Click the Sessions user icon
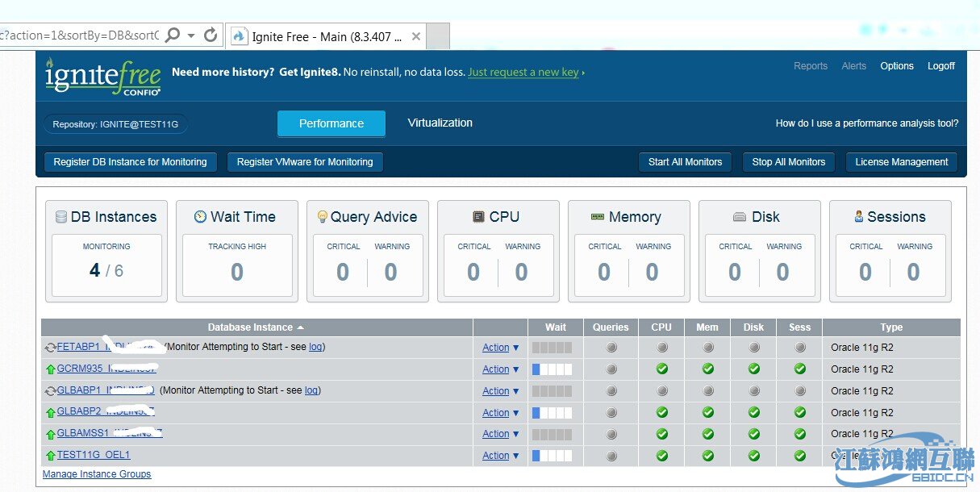This screenshot has width=980, height=492. click(859, 217)
